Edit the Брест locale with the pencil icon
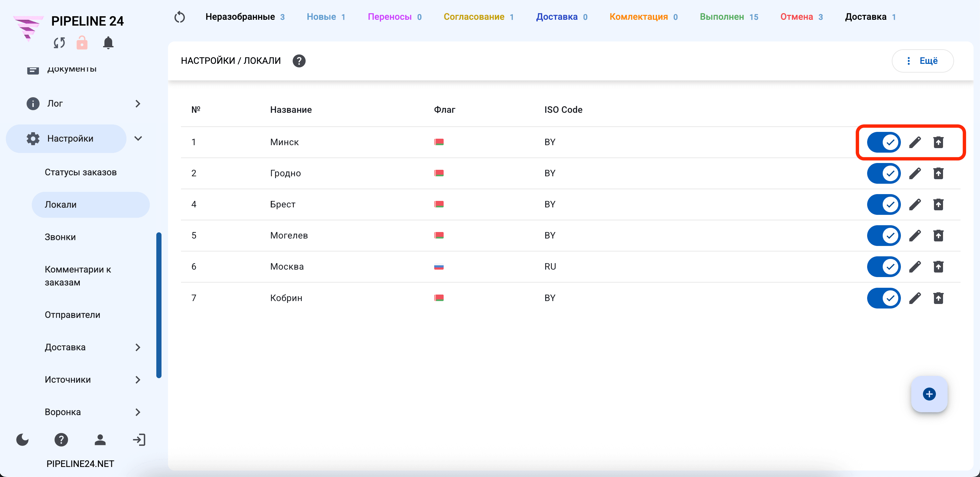This screenshot has width=980, height=477. click(915, 204)
